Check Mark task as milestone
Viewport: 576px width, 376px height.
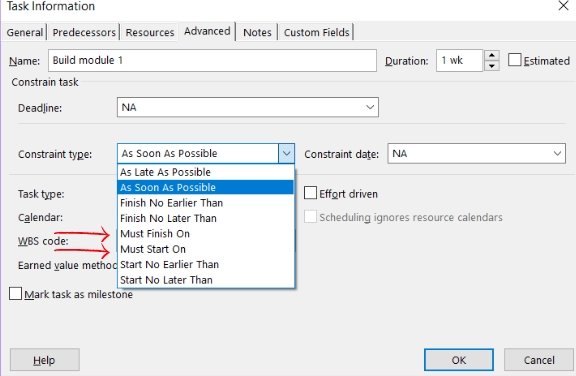15,294
